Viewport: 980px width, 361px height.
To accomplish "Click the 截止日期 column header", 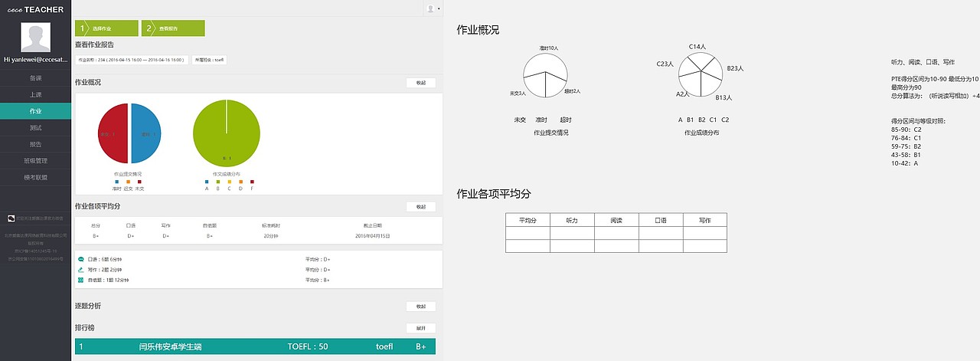I will click(373, 226).
